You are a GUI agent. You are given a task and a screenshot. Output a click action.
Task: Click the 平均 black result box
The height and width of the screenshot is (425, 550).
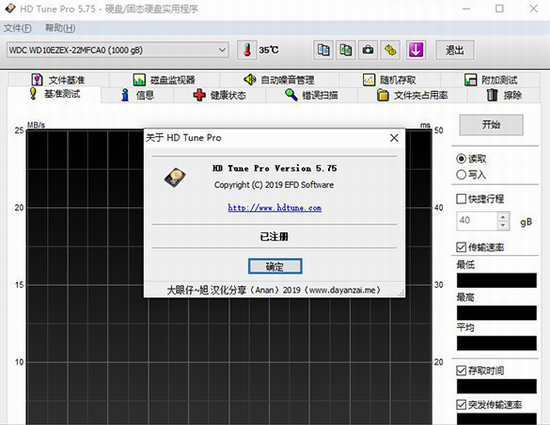[x=497, y=343]
